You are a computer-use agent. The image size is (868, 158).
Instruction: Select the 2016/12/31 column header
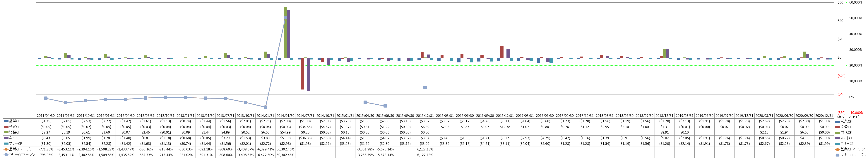[x=505, y=116]
